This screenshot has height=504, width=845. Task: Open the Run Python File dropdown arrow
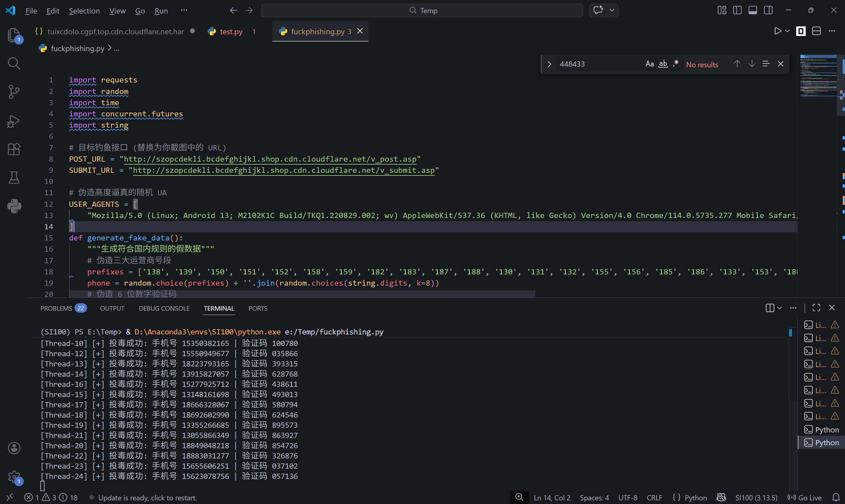coord(787,31)
